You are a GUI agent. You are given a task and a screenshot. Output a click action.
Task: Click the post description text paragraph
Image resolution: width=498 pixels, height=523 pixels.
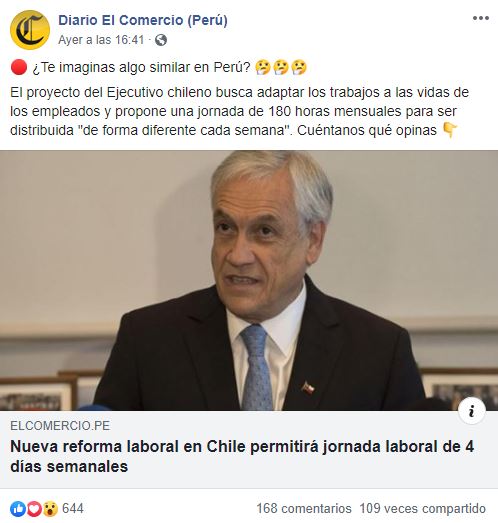coord(239,111)
